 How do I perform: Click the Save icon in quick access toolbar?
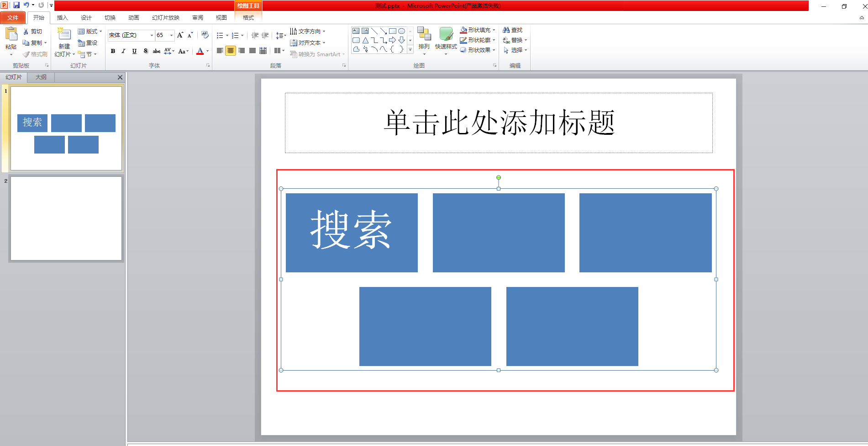16,5
